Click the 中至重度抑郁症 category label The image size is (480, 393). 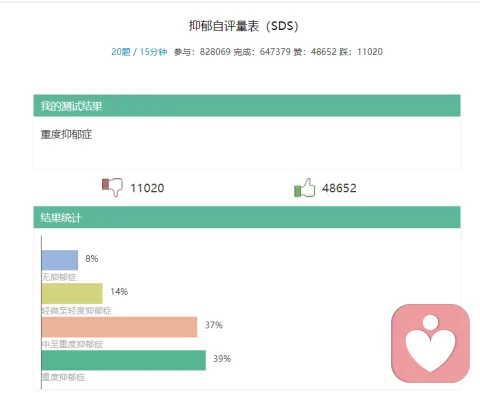[x=72, y=344]
